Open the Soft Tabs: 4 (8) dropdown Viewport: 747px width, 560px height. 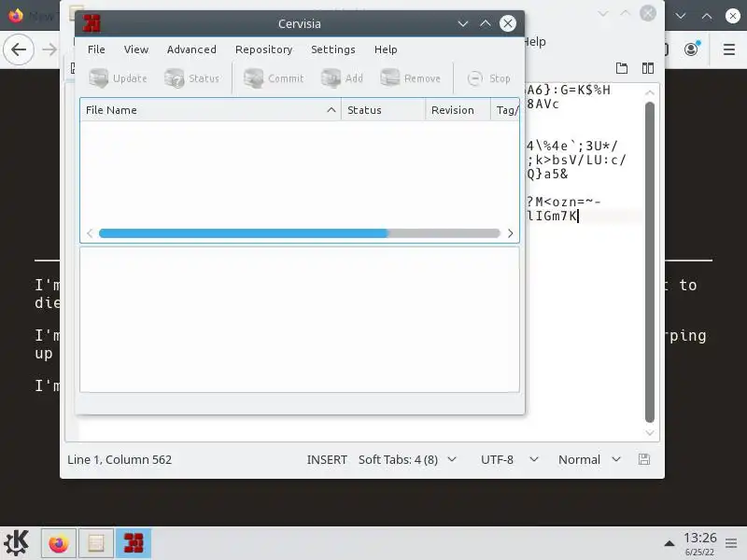[407, 459]
